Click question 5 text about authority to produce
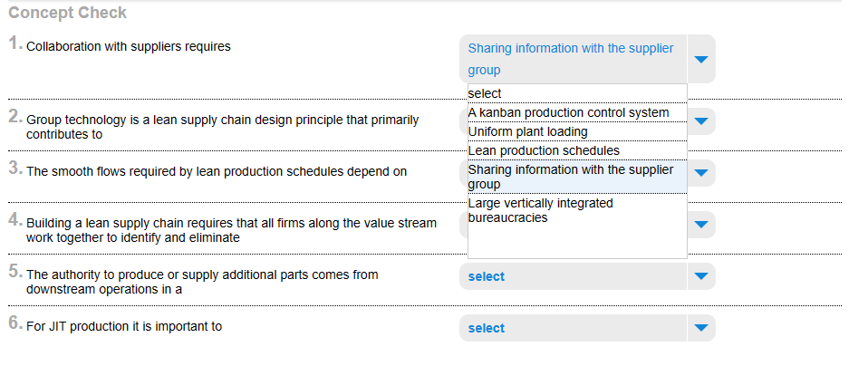The width and height of the screenshot is (868, 366). pyautogui.click(x=202, y=282)
